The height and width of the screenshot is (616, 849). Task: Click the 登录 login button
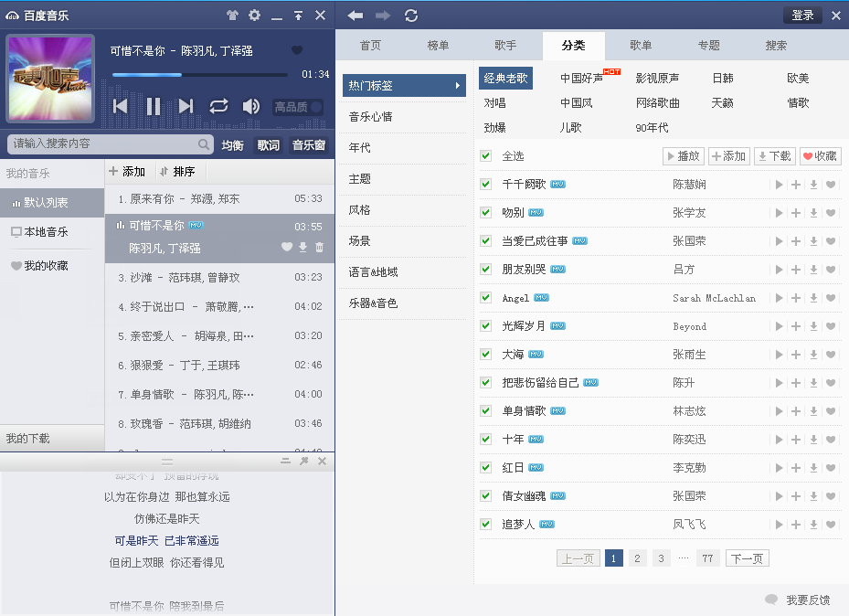[801, 16]
